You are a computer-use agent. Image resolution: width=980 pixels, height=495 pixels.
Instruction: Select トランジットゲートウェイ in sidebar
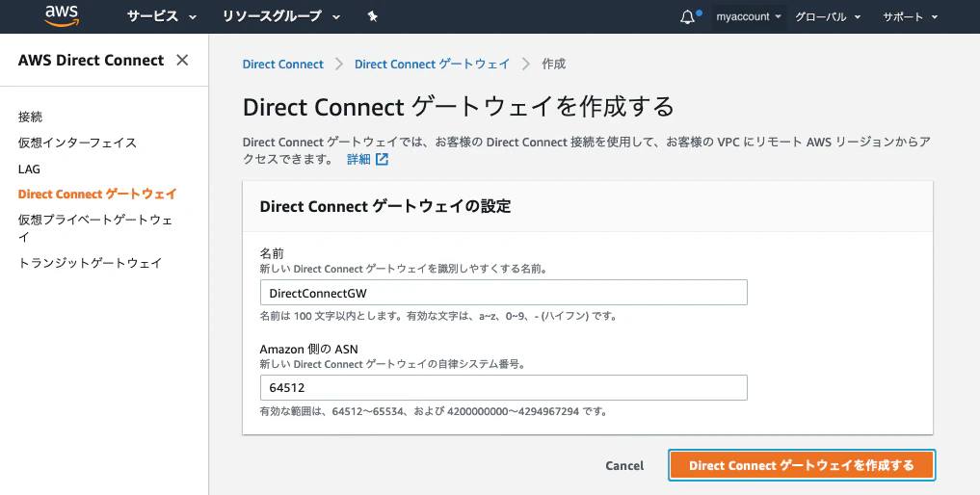(x=90, y=263)
